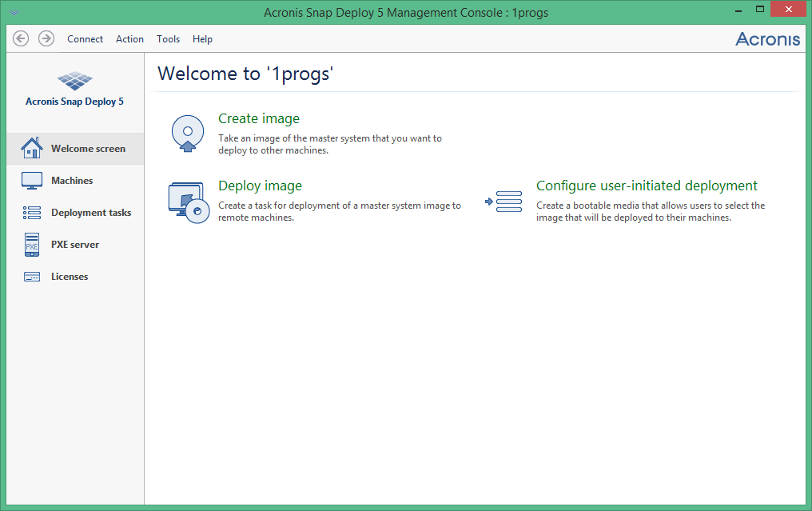Open Configure user-initiated deployment link

[647, 186]
